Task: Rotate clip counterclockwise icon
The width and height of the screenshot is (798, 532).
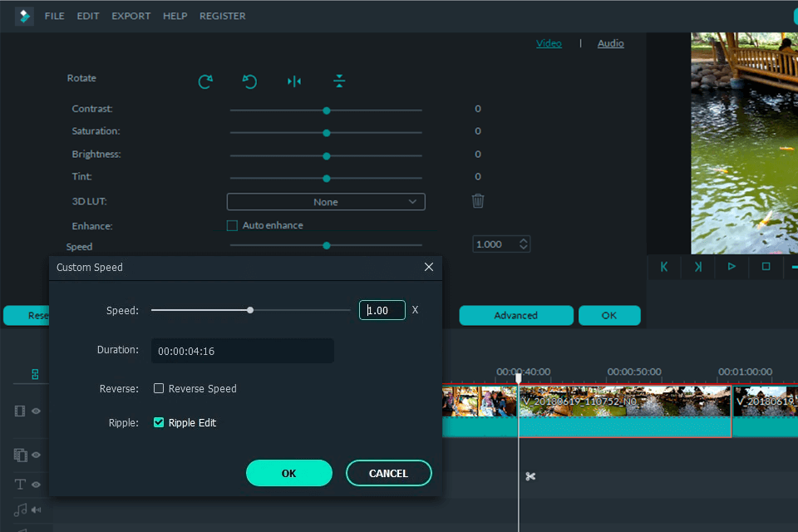Action: tap(249, 81)
